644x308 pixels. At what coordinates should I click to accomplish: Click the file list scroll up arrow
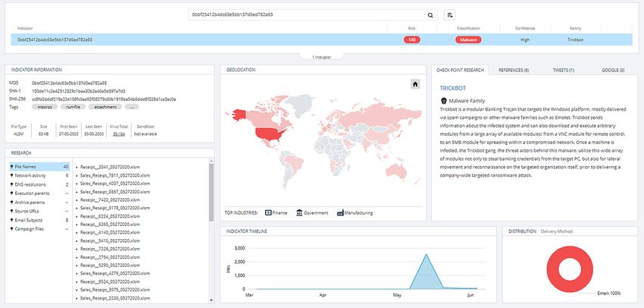coord(211,160)
